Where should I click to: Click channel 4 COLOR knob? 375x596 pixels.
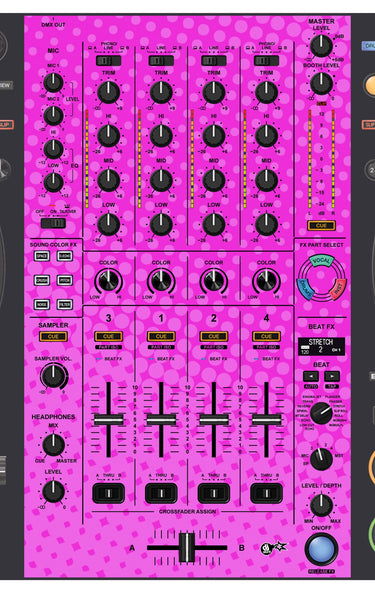click(266, 281)
